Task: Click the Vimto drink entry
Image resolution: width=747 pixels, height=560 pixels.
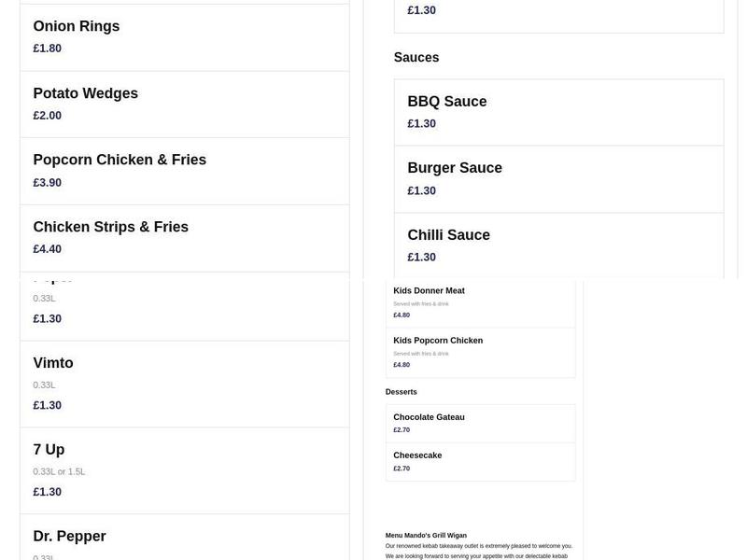Action: [x=184, y=383]
